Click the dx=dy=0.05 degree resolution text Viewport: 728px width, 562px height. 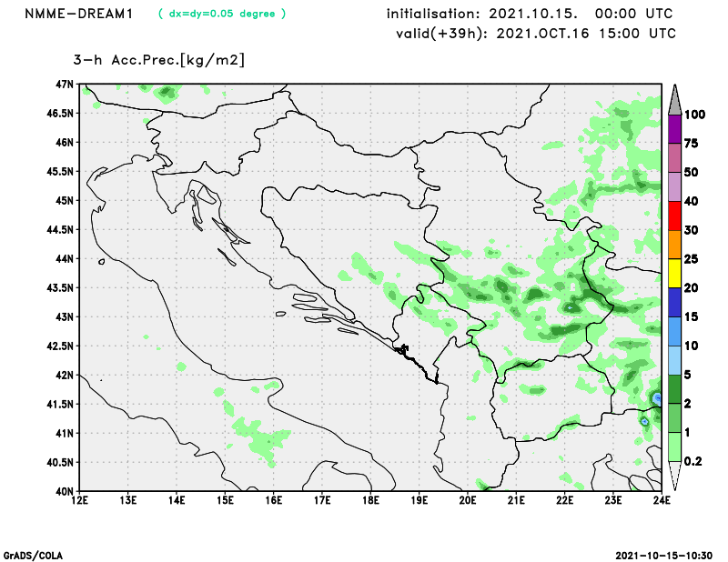pyautogui.click(x=222, y=14)
